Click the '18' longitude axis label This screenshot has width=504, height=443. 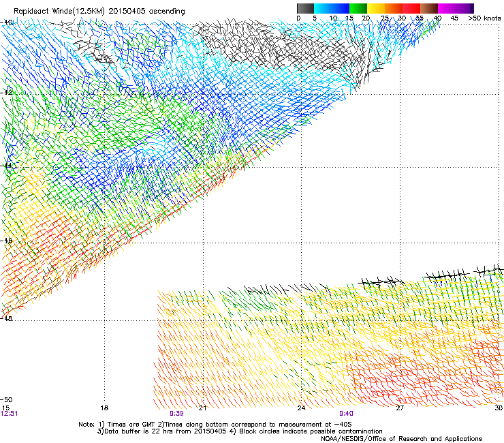pos(104,408)
